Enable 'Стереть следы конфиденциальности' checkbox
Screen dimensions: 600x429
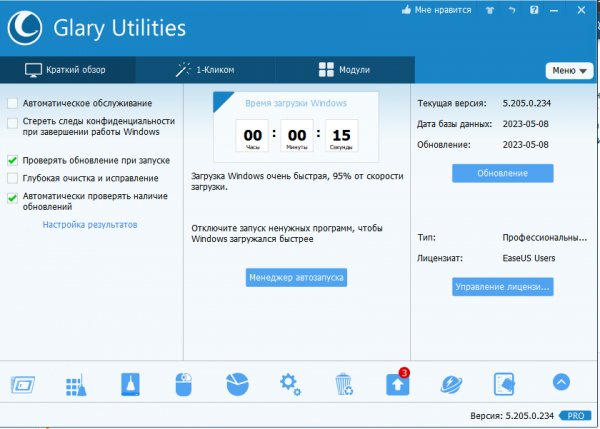(12, 122)
